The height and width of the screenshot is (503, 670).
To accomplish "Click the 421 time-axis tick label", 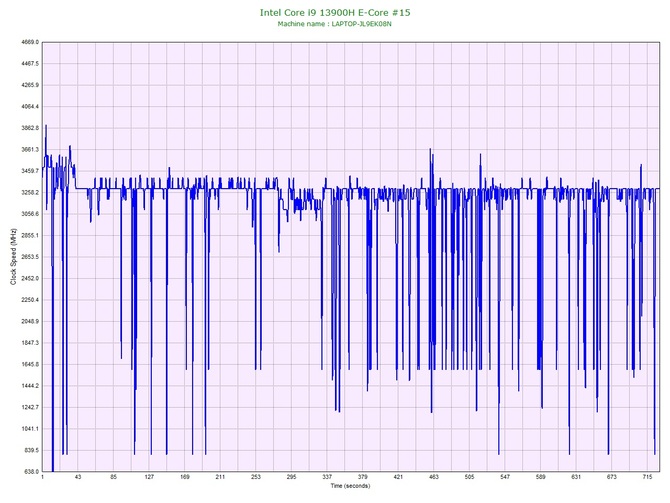I will [x=398, y=477].
